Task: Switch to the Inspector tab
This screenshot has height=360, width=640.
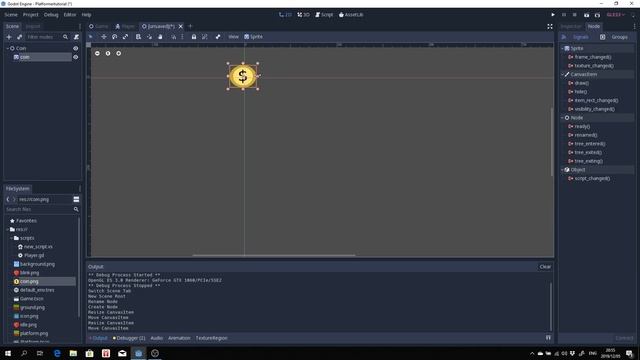Action: (571, 26)
